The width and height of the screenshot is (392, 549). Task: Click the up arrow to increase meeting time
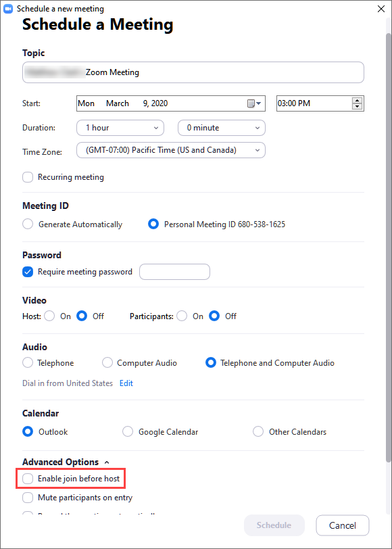pos(357,99)
